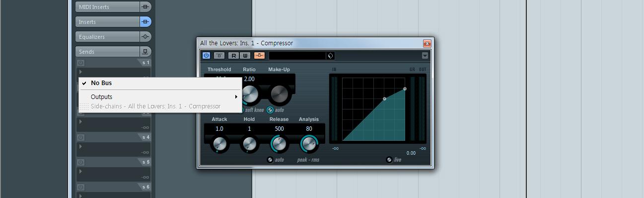Image resolution: width=644 pixels, height=198 pixels.
Task: Click the Equalizers section state icon
Action: [x=145, y=37]
